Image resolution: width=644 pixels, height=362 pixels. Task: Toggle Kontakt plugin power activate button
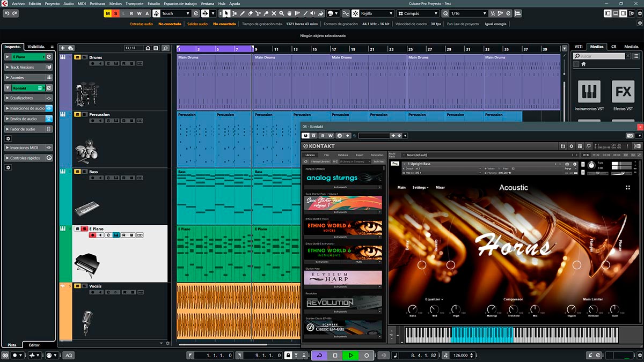[x=305, y=136]
